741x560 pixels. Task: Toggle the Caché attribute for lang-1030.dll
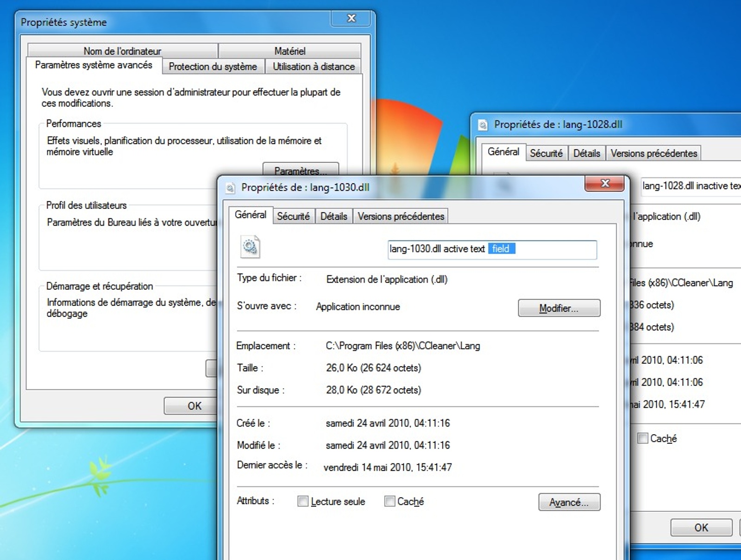click(389, 501)
